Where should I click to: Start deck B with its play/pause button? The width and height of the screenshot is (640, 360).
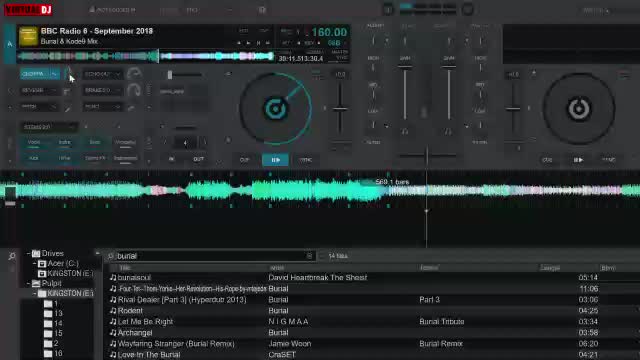[x=578, y=160]
